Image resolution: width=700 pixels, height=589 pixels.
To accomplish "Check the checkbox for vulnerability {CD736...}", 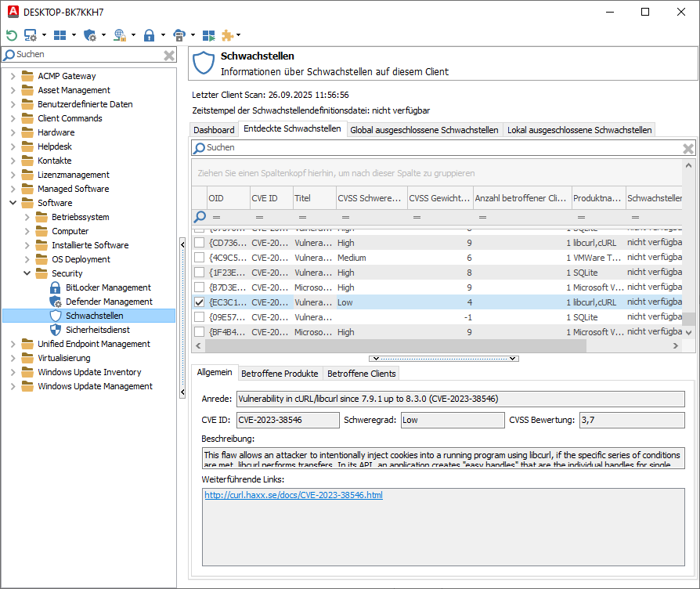I will pyautogui.click(x=198, y=243).
